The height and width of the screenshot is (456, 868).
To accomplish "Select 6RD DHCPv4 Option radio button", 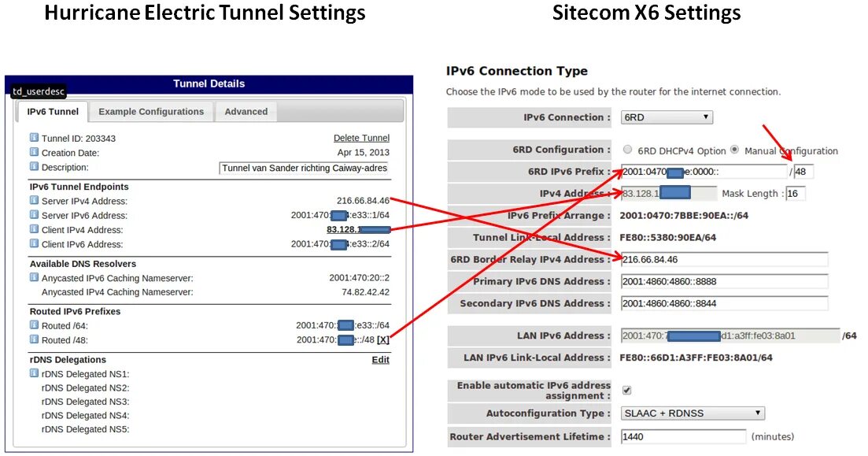I will [627, 150].
